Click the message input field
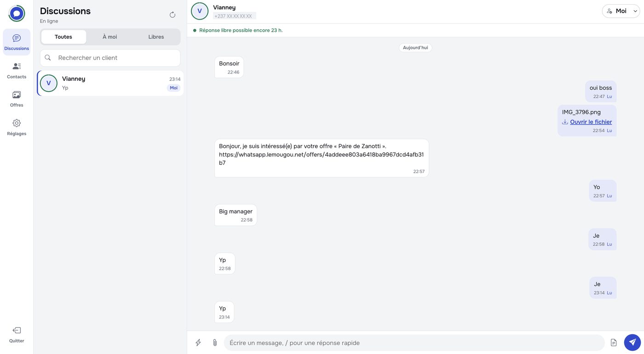This screenshot has height=354, width=644. click(414, 343)
